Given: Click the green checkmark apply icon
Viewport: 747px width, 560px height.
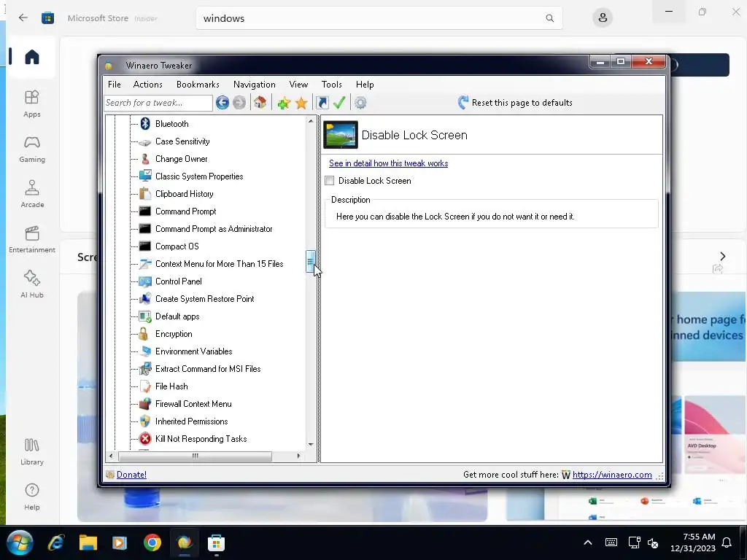Looking at the screenshot, I should point(339,102).
